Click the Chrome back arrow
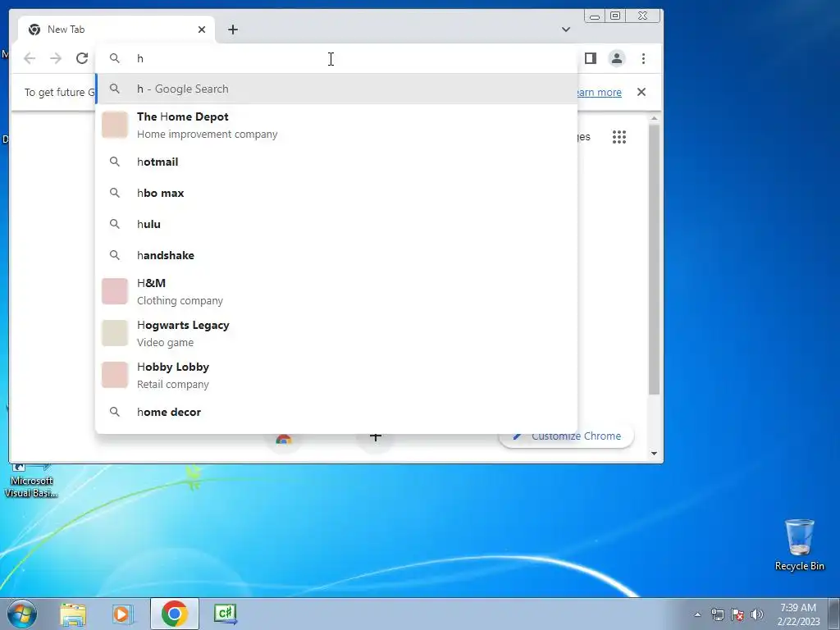 pos(30,58)
